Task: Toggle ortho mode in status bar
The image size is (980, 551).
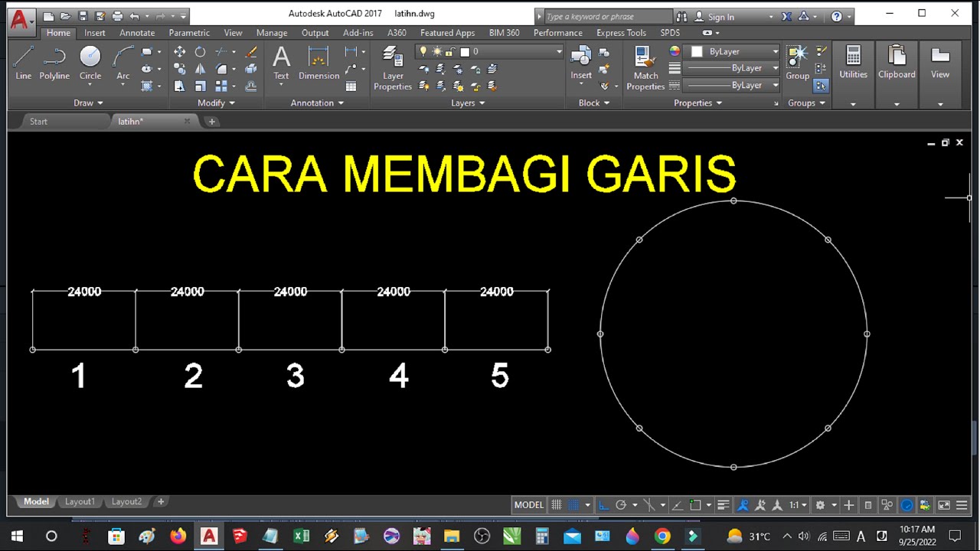Action: [603, 505]
